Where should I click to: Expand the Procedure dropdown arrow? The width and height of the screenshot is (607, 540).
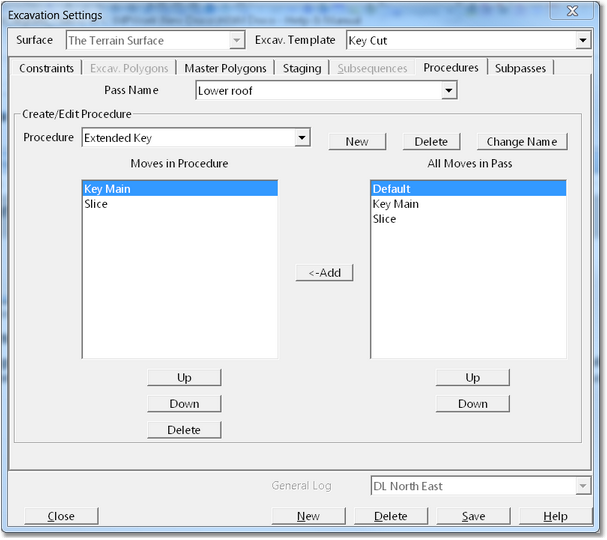pyautogui.click(x=302, y=137)
